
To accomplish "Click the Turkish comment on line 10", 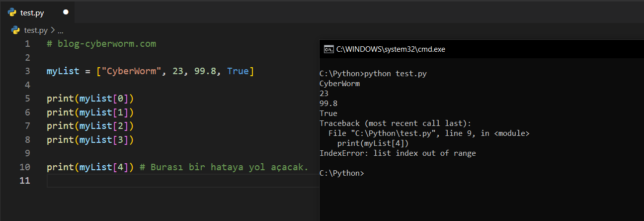I will click(224, 167).
